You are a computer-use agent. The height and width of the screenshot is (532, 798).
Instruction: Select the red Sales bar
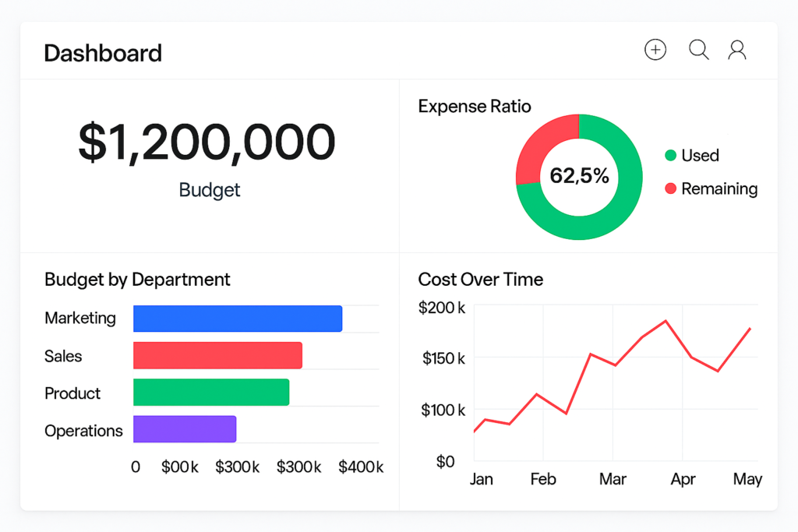217,355
